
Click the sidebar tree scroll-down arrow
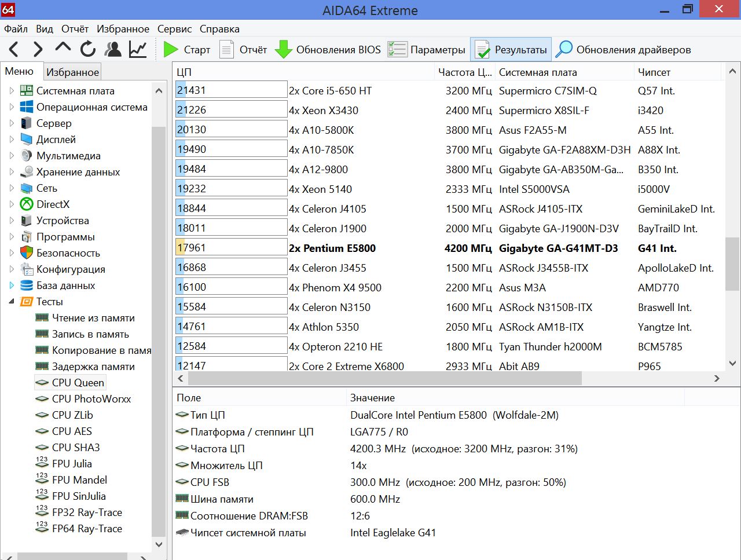click(x=159, y=544)
